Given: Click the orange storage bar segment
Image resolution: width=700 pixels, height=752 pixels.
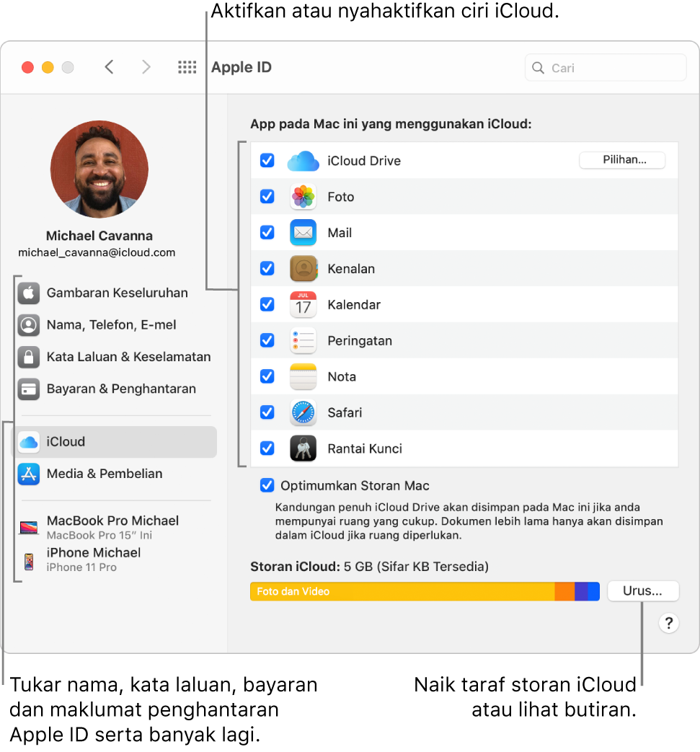Looking at the screenshot, I should [564, 591].
